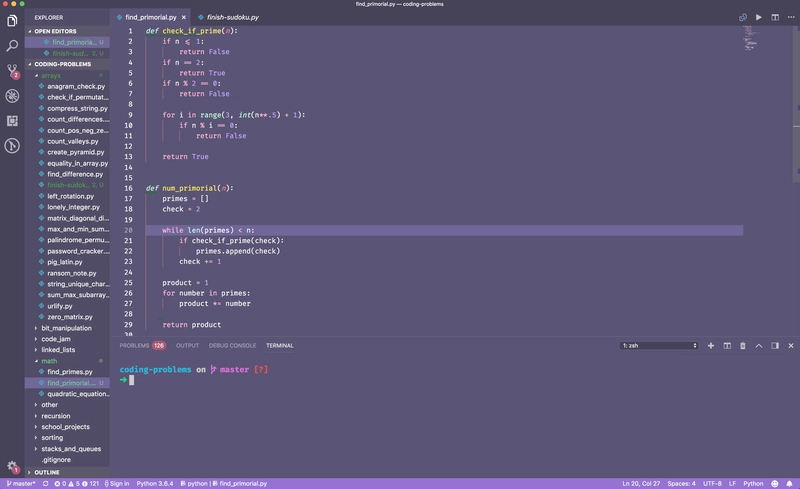Select finish-sud... in Open Editors list
The width and height of the screenshot is (800, 489).
(x=67, y=53)
